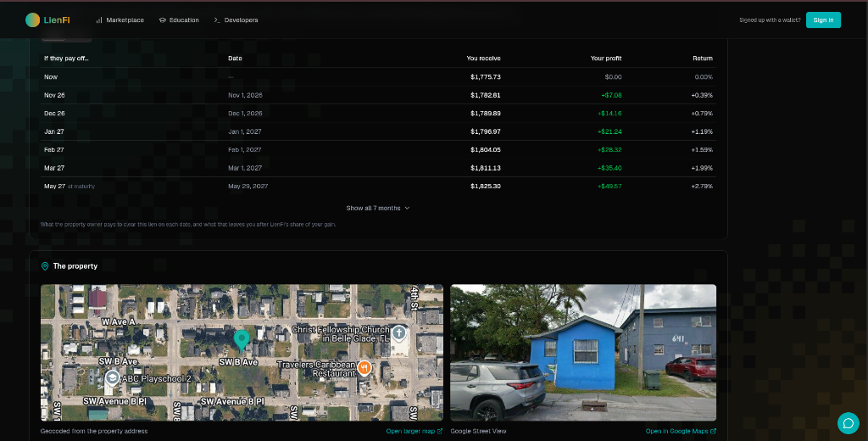Click the 'Signed up with a wallet?' text
868x441 pixels.
[770, 20]
